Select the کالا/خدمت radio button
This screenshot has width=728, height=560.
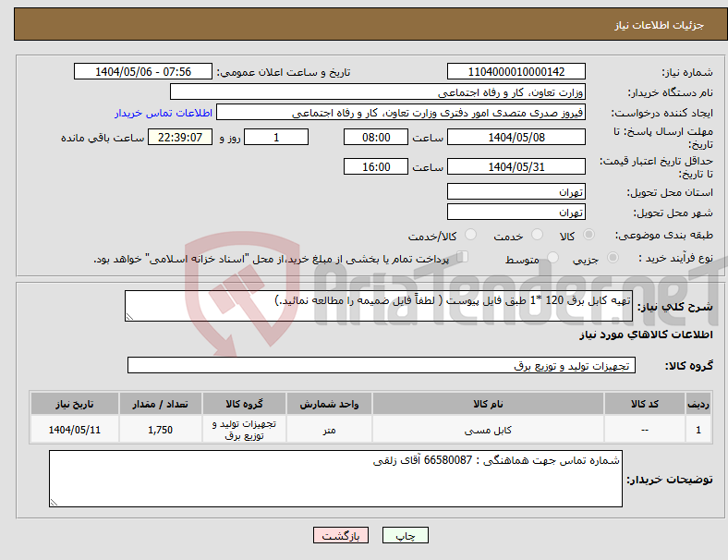coord(470,235)
